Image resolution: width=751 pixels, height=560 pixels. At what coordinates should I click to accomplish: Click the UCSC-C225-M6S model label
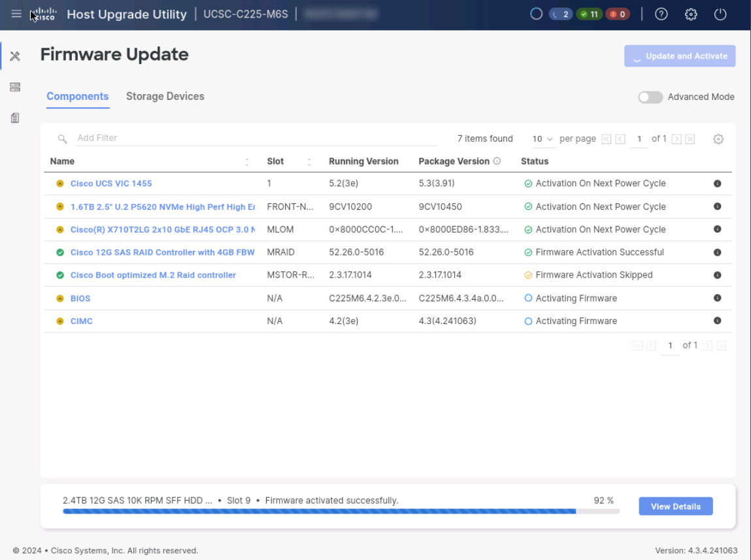tap(246, 14)
